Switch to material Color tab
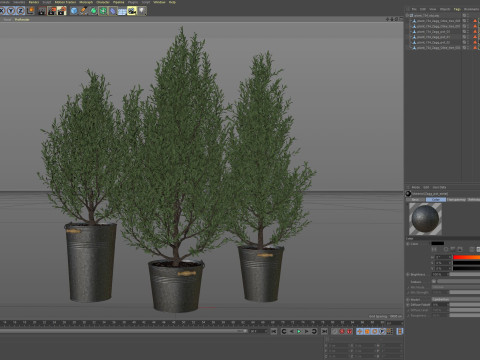This screenshot has width=480, height=360. point(436,200)
